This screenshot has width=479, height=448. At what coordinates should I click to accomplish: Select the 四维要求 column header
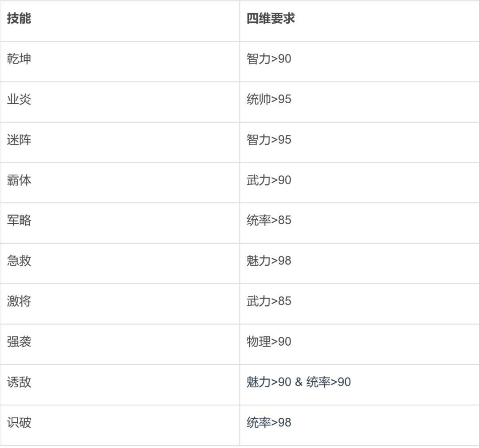coord(271,19)
